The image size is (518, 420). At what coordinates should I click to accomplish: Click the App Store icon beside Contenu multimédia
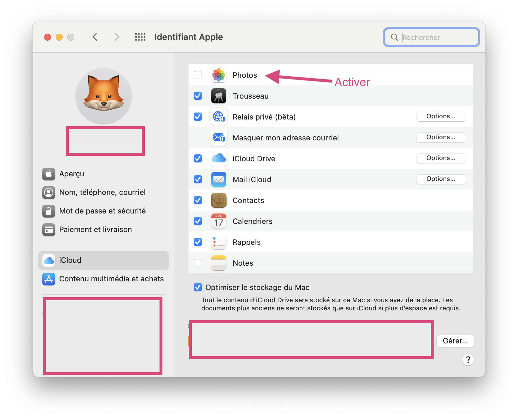[49, 279]
